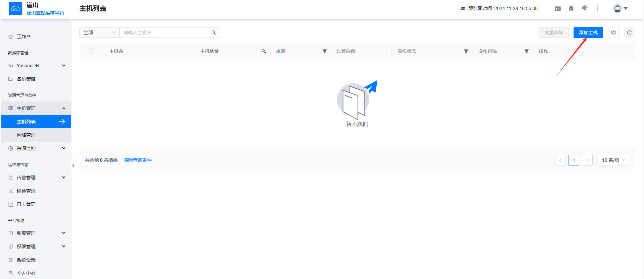Toggle the alarm sound speaker icon
Viewport: 644px width, 279px height.
point(585,8)
